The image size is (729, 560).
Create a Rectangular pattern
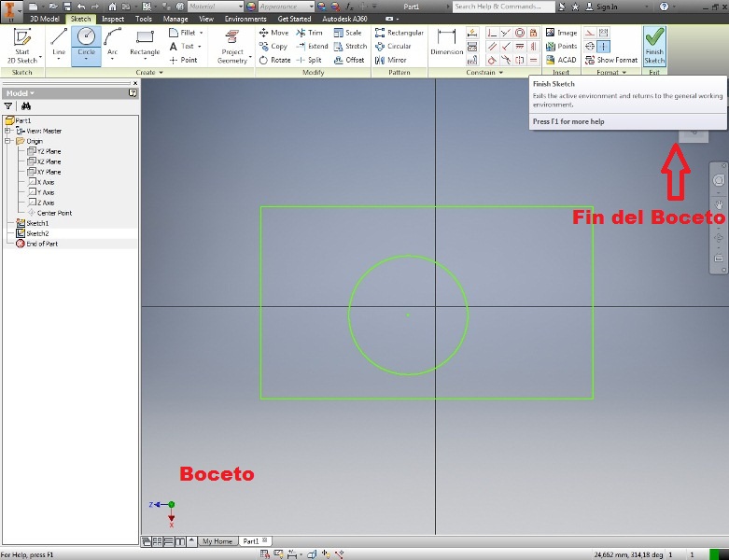[x=400, y=33]
